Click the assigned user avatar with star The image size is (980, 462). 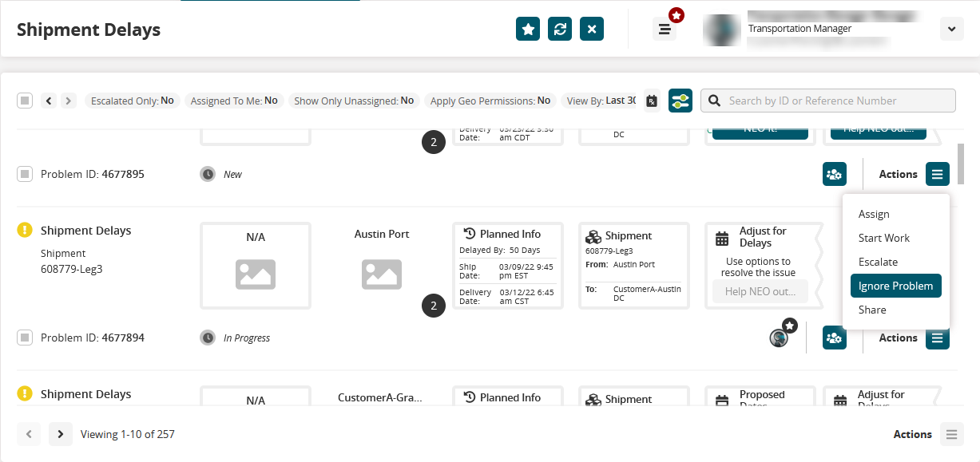click(x=780, y=338)
